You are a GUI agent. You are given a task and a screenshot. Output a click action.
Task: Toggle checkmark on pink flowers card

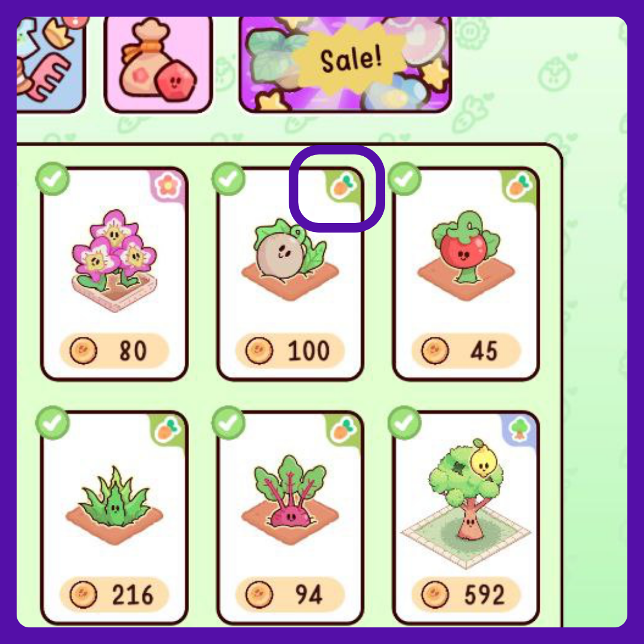[x=52, y=179]
